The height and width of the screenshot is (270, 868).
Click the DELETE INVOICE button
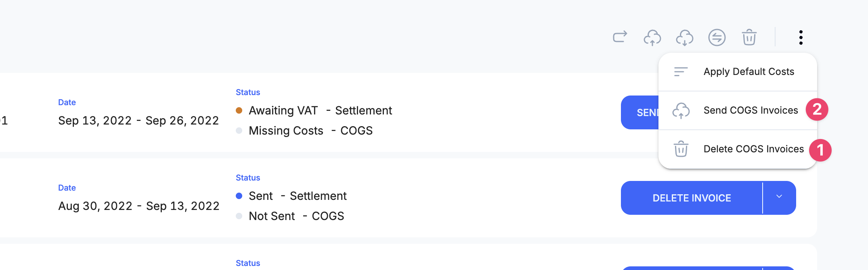tap(692, 198)
